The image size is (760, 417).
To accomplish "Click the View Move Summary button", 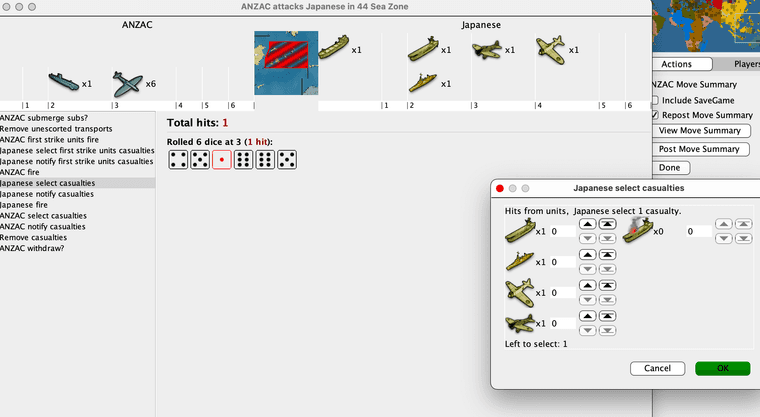I will (x=701, y=131).
